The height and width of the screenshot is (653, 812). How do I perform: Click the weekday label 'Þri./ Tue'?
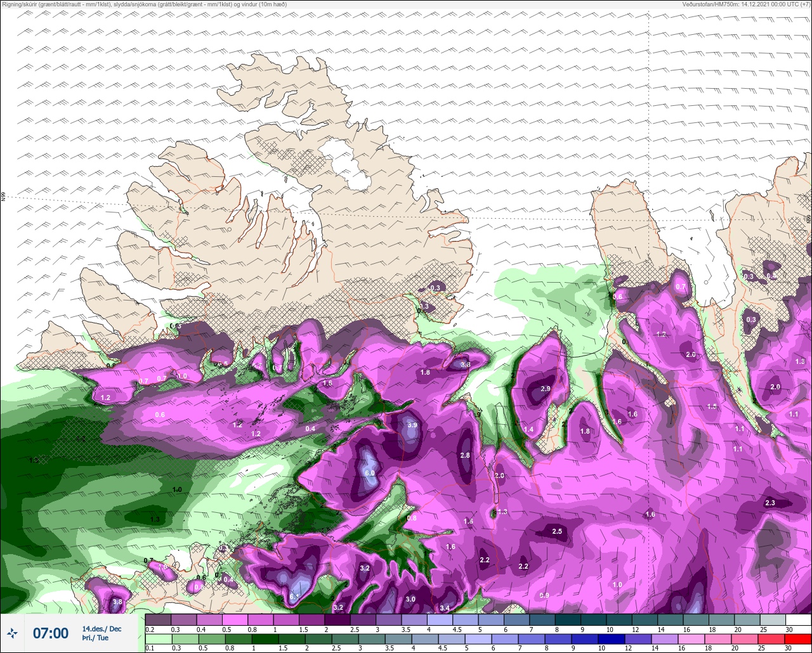[x=95, y=638]
